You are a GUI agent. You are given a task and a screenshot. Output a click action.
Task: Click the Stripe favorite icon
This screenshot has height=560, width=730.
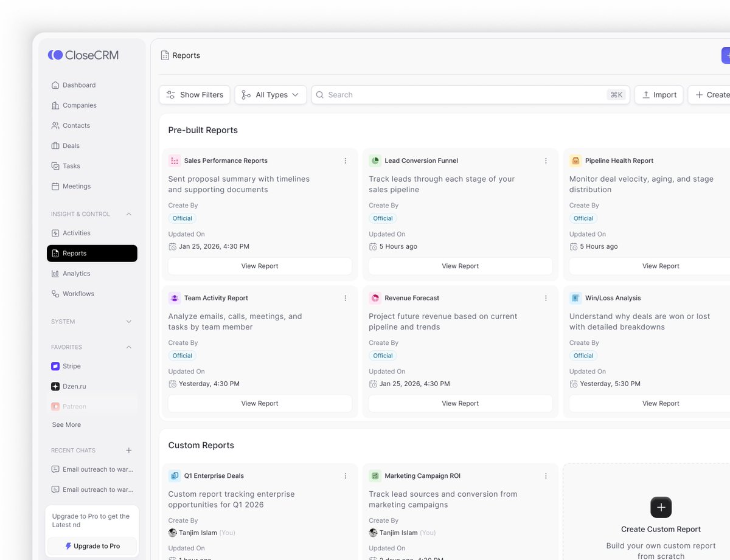click(55, 366)
